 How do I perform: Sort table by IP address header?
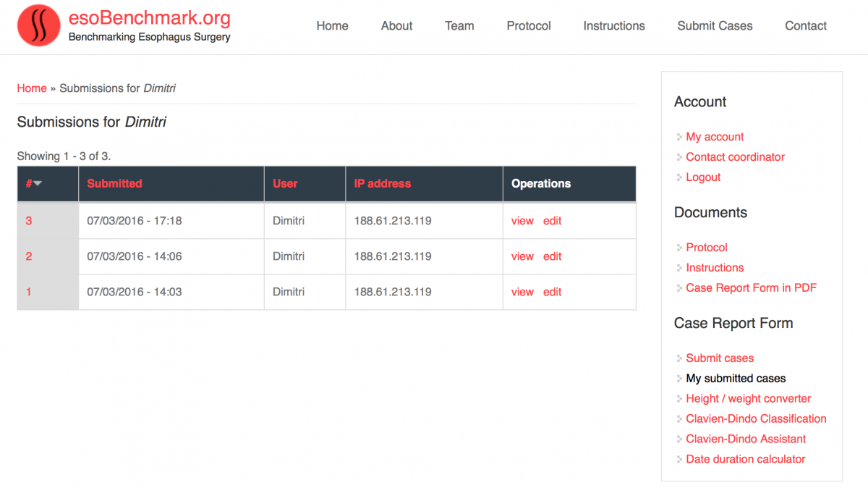click(382, 184)
